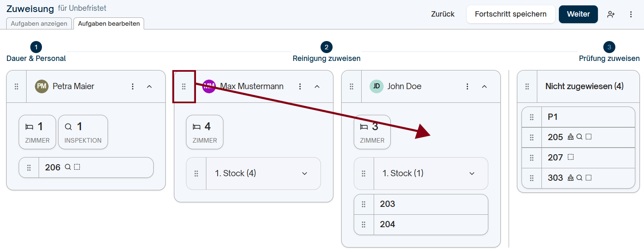Open Petra Maier's three-dot options menu

(133, 86)
